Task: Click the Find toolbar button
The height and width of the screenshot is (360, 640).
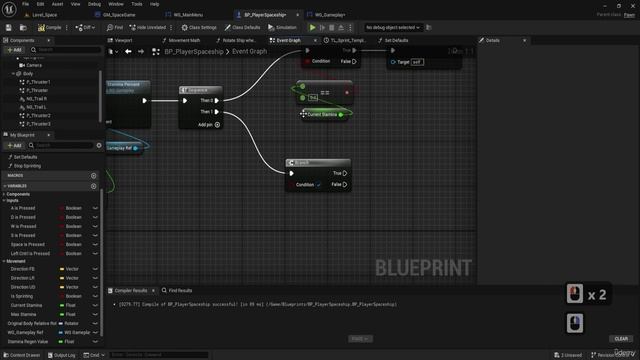Action: [115, 28]
